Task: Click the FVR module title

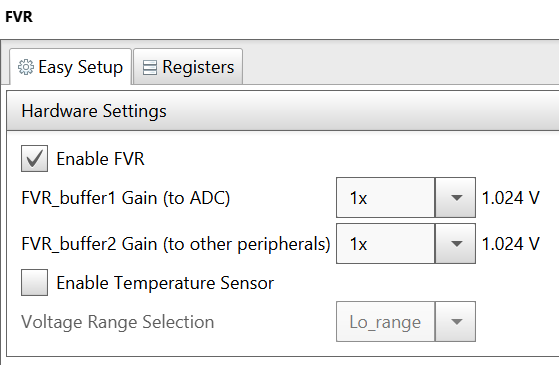Action: (x=19, y=17)
